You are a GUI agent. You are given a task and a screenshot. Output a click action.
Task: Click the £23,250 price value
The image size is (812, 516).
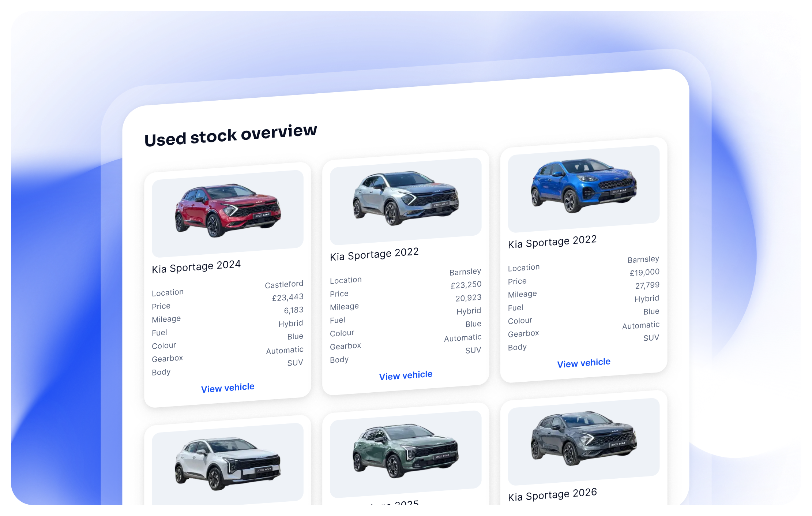466,285
